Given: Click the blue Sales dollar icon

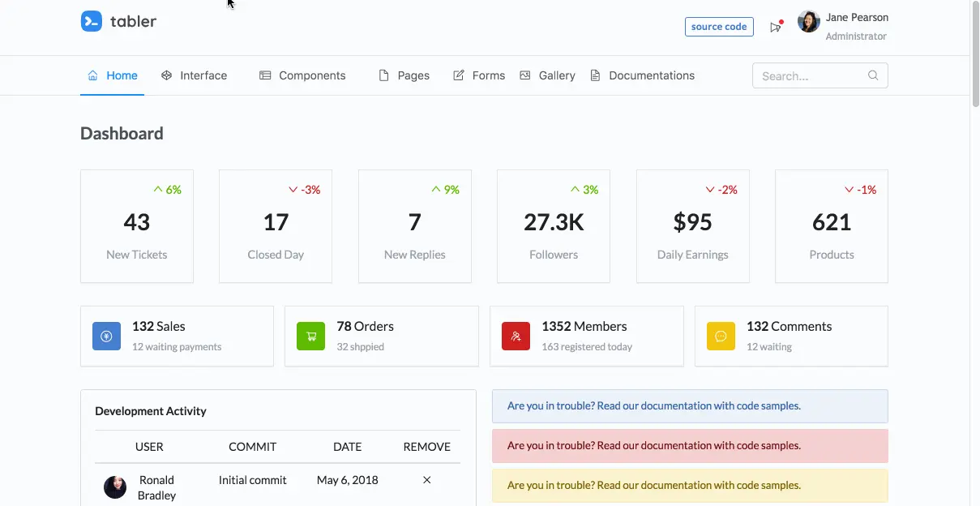Looking at the screenshot, I should point(106,336).
